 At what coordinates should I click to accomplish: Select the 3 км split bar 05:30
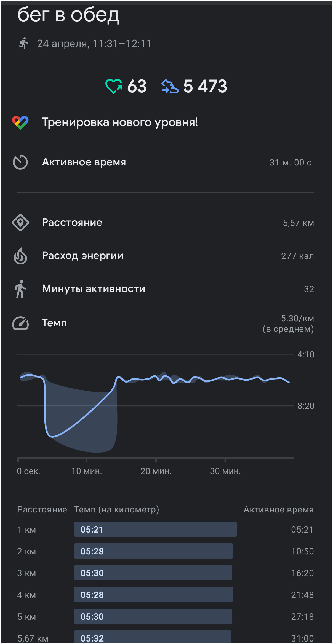[153, 573]
